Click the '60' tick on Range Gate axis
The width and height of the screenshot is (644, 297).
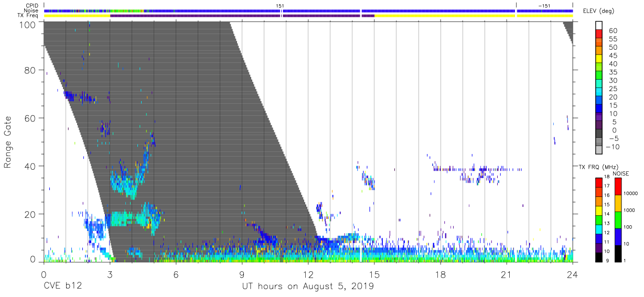31,118
